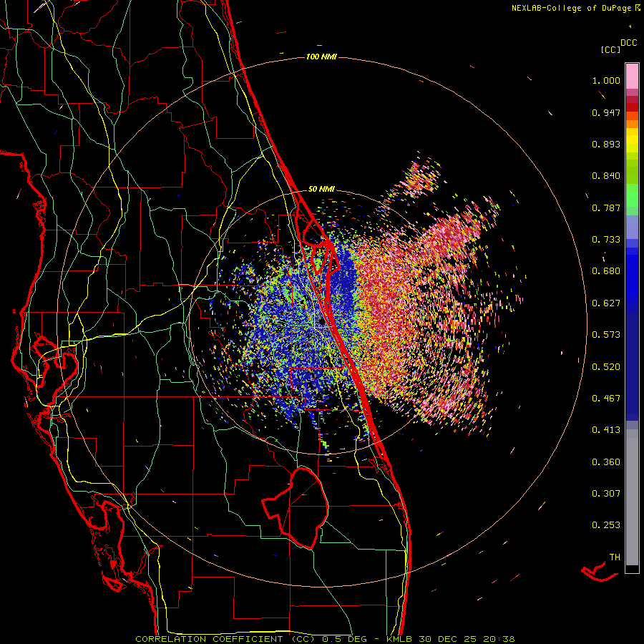Image resolution: width=644 pixels, height=644 pixels.
Task: Click the 0.253 legend value
Action: point(606,525)
